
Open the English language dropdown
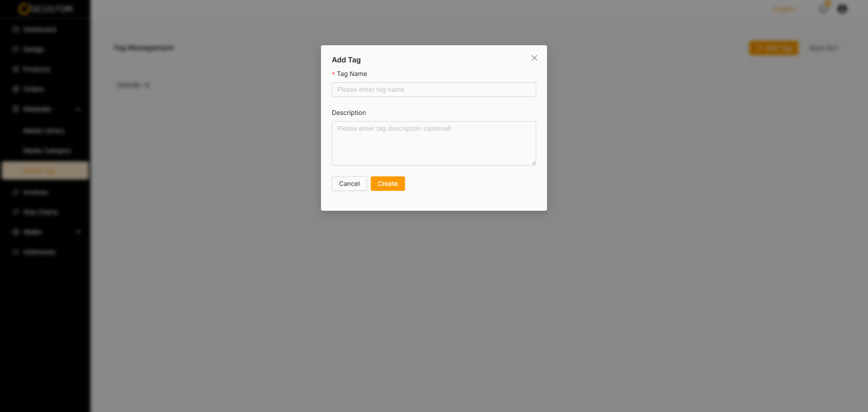pos(788,9)
